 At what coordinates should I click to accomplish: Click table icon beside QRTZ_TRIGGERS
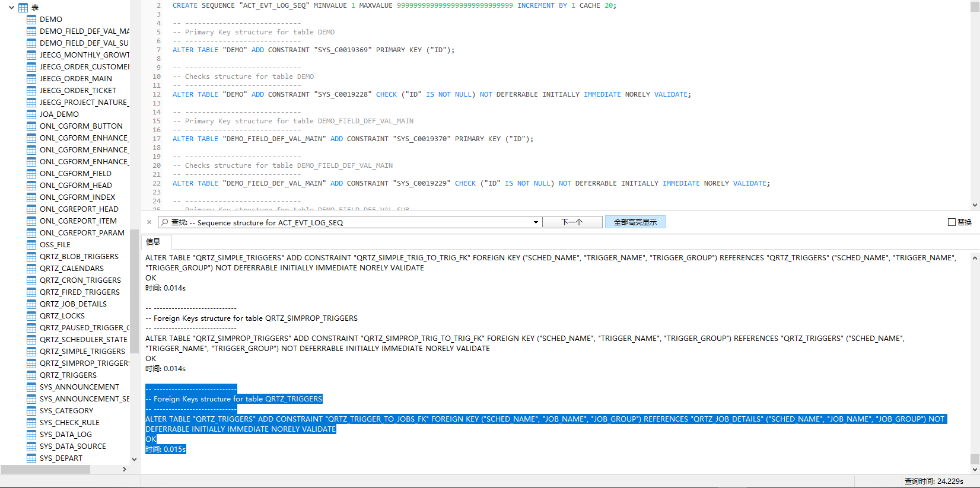31,375
